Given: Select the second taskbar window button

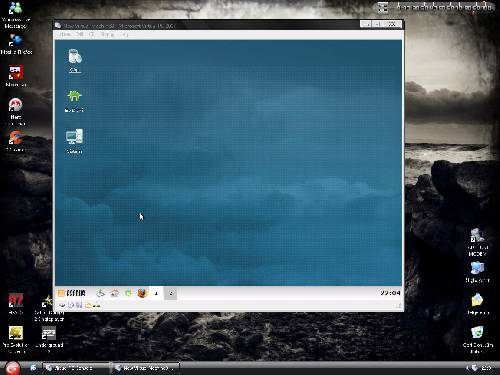Looking at the screenshot, I should pyautogui.click(x=146, y=368).
